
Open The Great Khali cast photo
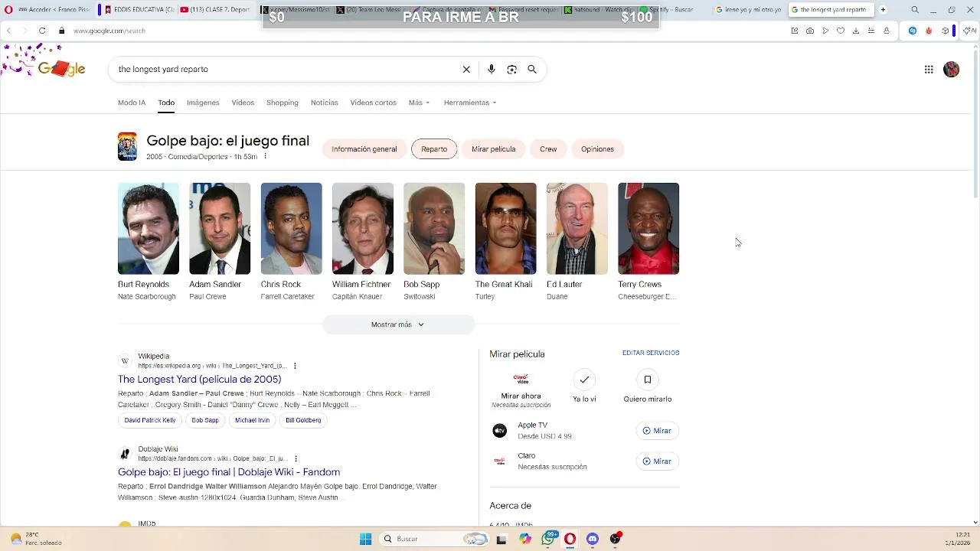(506, 229)
